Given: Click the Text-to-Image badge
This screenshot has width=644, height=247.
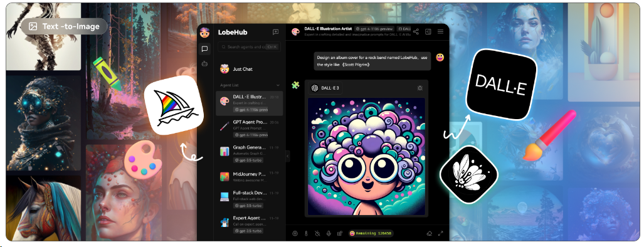Looking at the screenshot, I should pyautogui.click(x=65, y=26).
